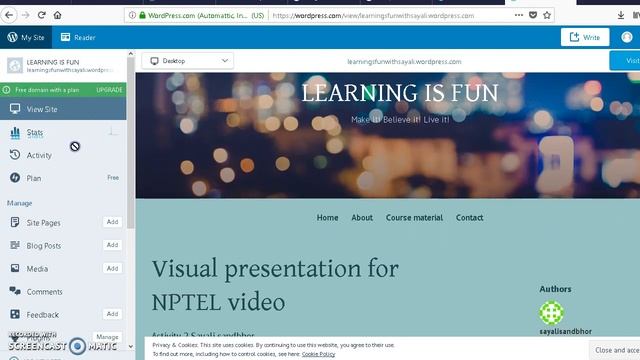
Task: Open browser downloads arrow icon
Action: click(x=620, y=16)
